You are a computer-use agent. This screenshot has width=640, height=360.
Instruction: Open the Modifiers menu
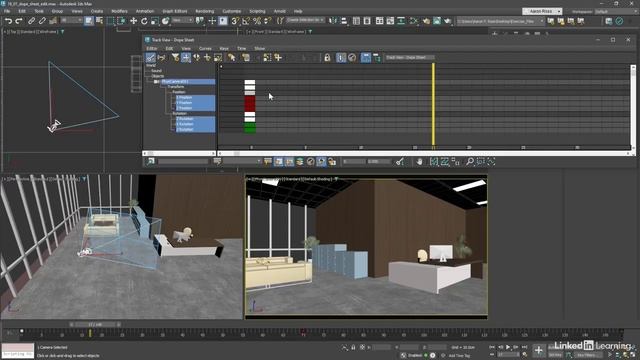pyautogui.click(x=119, y=11)
